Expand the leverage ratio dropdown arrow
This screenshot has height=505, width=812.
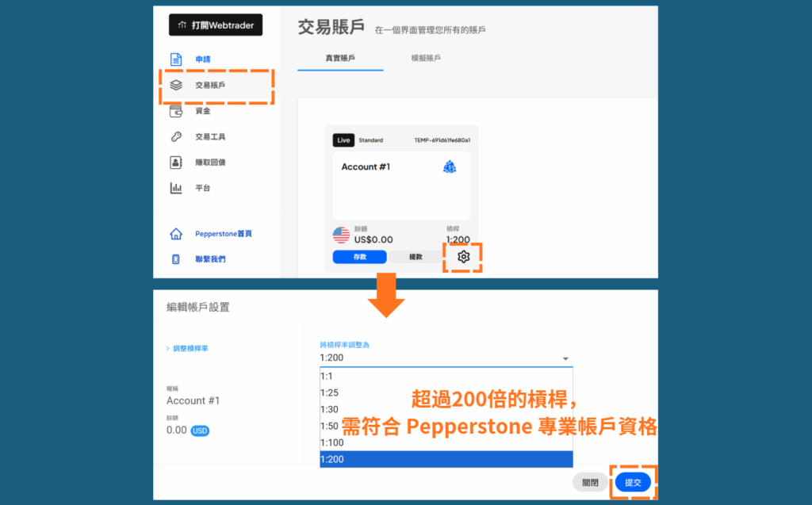click(565, 358)
